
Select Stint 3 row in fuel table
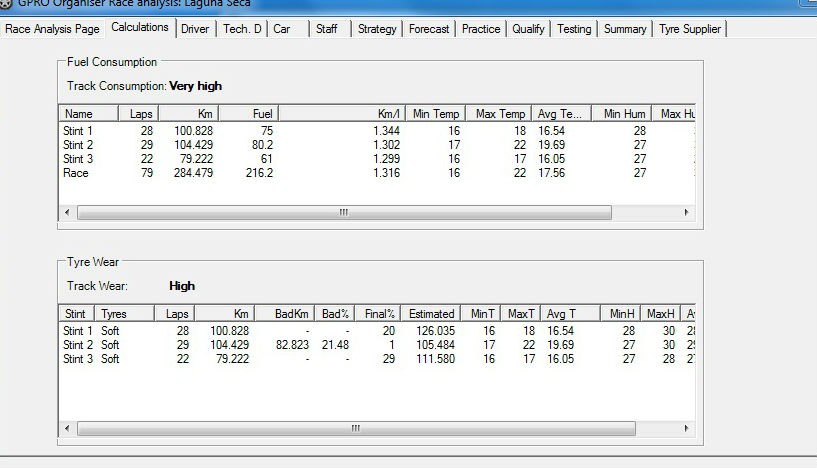click(377, 159)
